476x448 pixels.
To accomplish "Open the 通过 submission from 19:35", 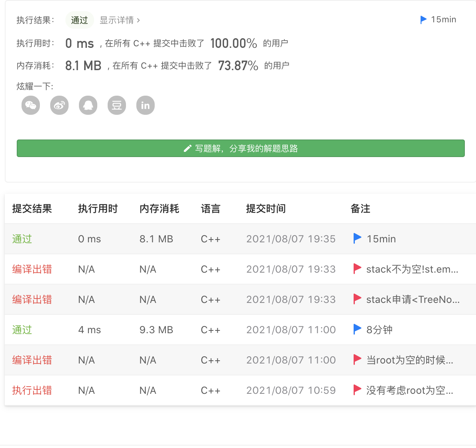I will coord(22,239).
